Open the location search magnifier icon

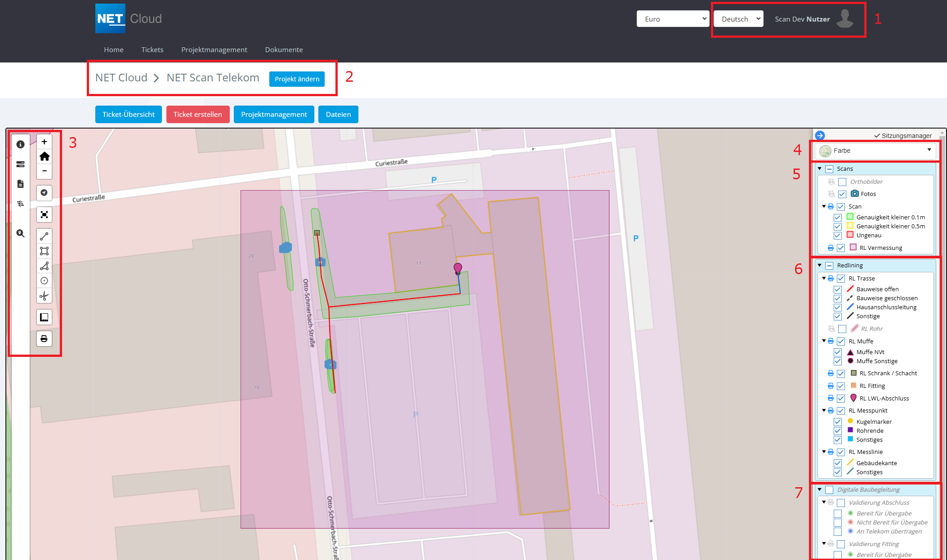20,233
